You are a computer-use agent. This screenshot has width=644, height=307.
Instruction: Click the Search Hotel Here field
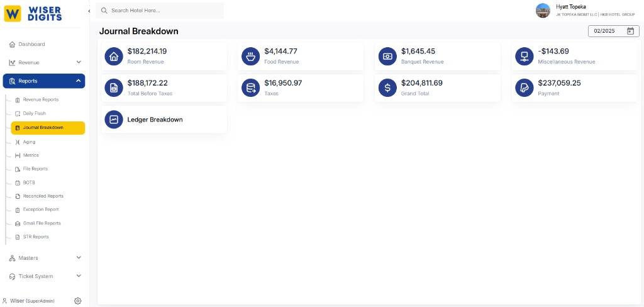(160, 11)
